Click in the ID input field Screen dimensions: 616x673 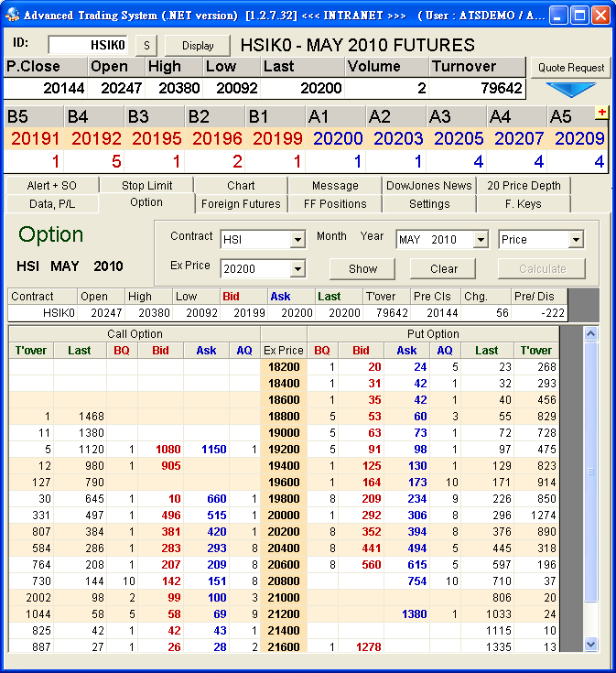(89, 46)
